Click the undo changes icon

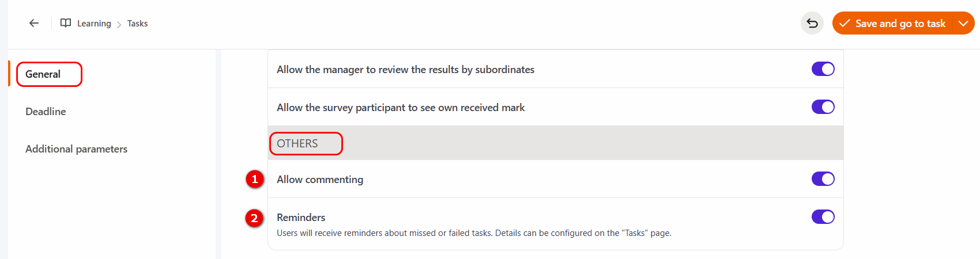[x=812, y=23]
